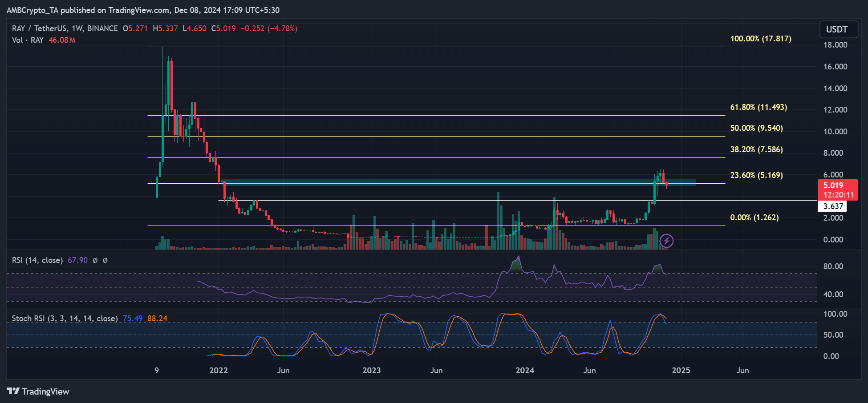Screen dimensions: 868x403
Task: Click the purple lightning bolt icon
Action: point(666,241)
